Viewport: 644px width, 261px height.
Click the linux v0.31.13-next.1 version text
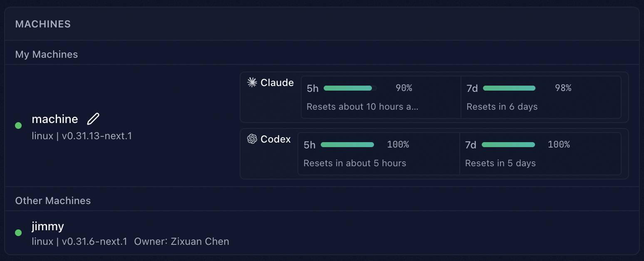pos(82,136)
